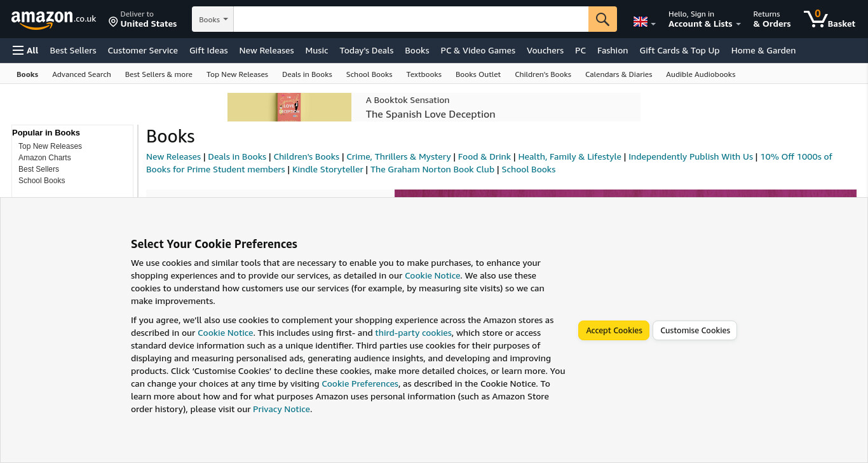Open Books Outlet
The image size is (868, 463).
[478, 74]
